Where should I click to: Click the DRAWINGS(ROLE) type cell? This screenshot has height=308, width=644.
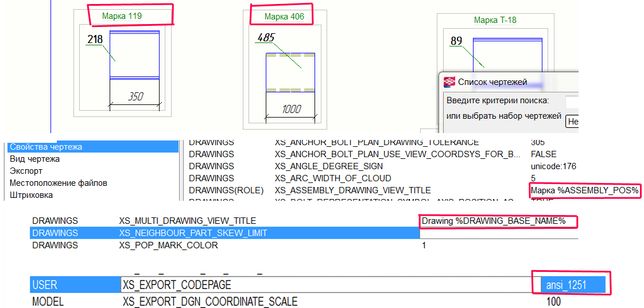coord(226,190)
